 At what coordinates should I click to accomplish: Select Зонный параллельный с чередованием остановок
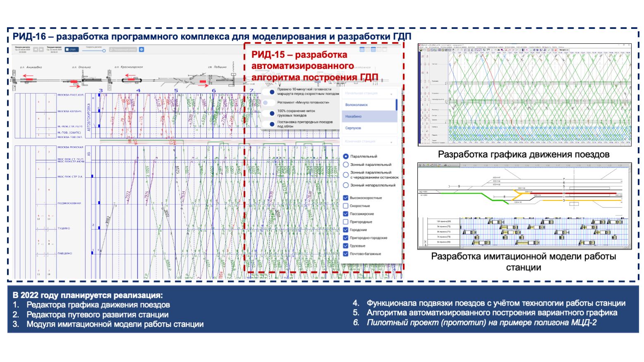pyautogui.click(x=346, y=175)
